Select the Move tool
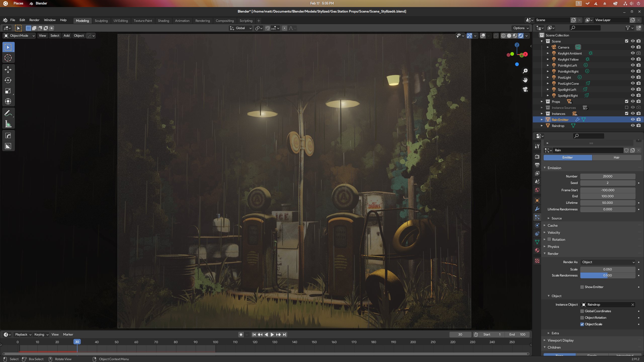This screenshot has width=644, height=362. pyautogui.click(x=8, y=69)
